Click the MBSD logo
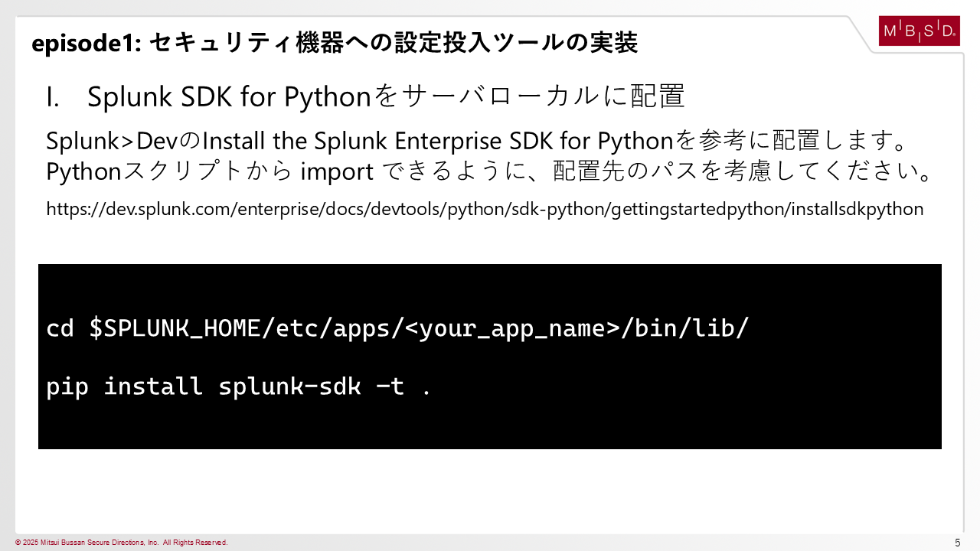The image size is (980, 551). (919, 31)
